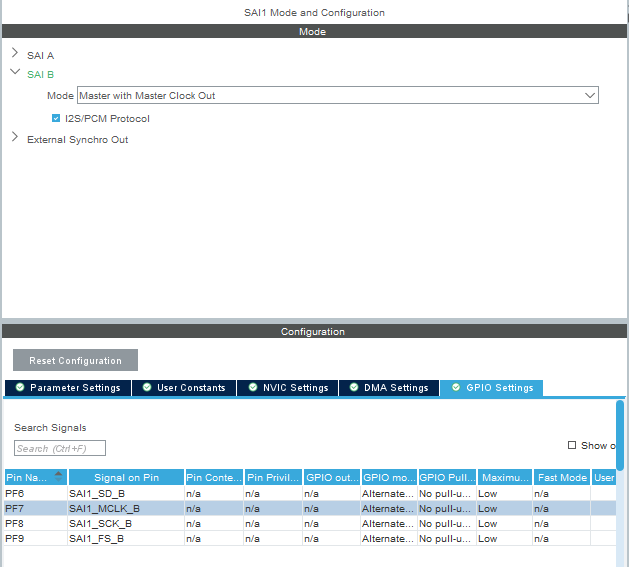This screenshot has width=629, height=567.
Task: Expand External Synchro Out section
Action: click(x=15, y=137)
